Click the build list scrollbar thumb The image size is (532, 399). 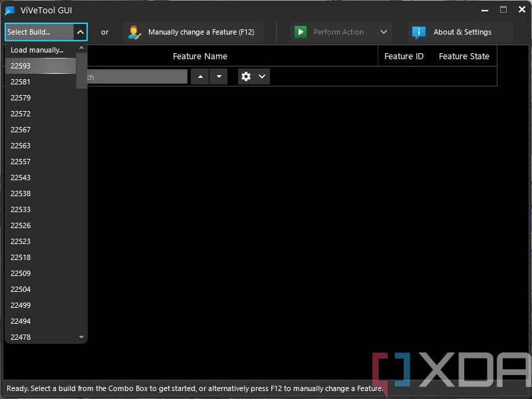[81, 70]
